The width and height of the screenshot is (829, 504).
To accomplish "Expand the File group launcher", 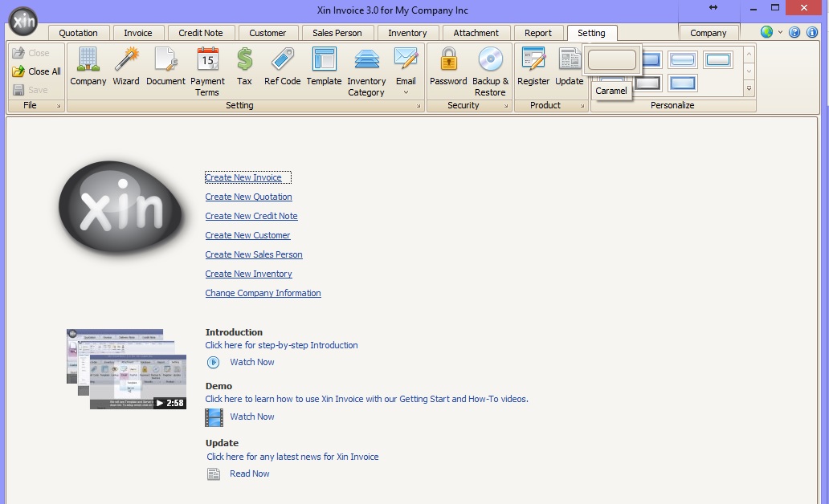I will click(x=58, y=106).
